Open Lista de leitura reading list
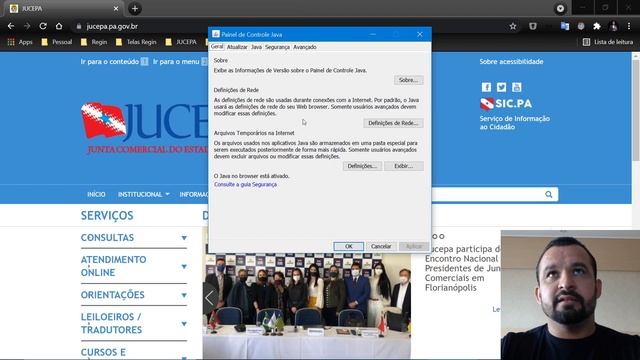640x360 pixels. coord(608,42)
